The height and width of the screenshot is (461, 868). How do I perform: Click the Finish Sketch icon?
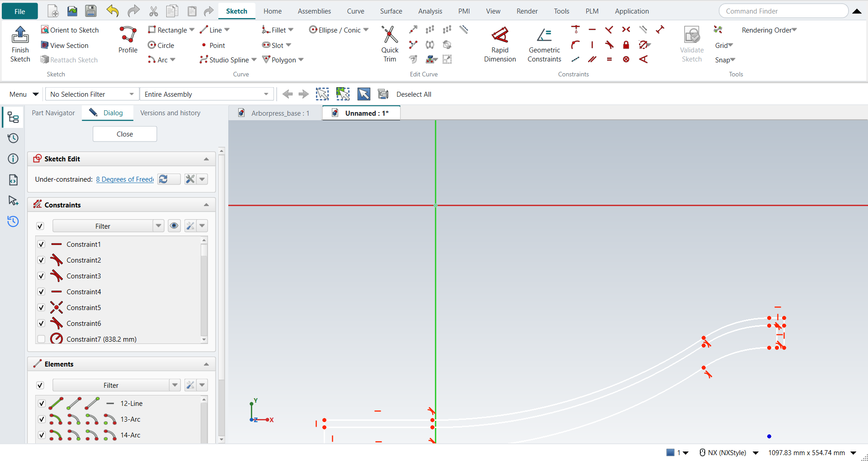point(20,34)
